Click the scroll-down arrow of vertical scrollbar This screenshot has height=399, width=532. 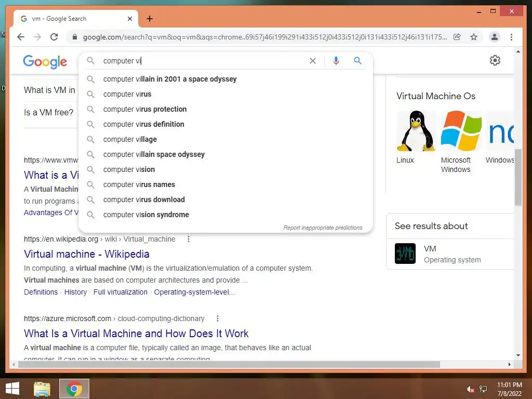pos(518,355)
